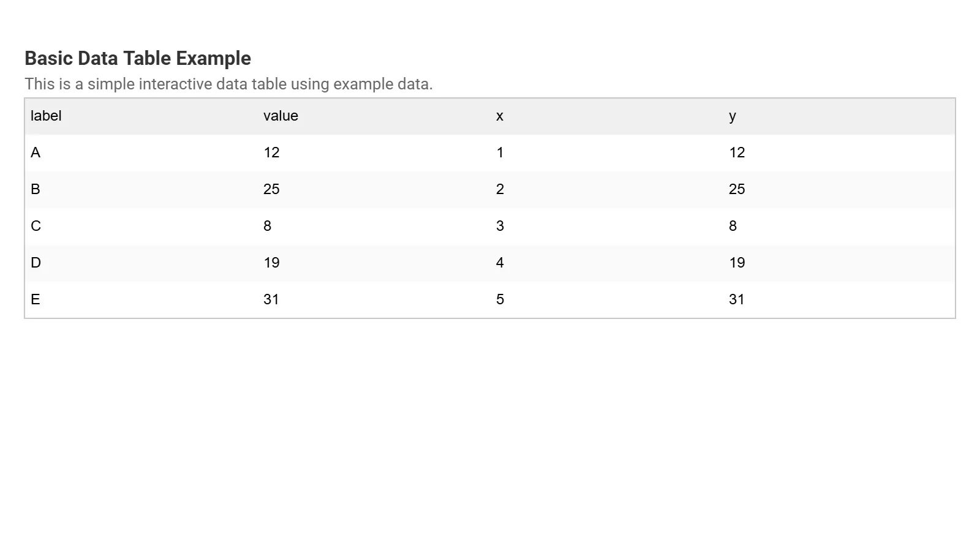Sort by the label column header
Image resolution: width=980 pixels, height=551 pixels.
pyautogui.click(x=46, y=116)
